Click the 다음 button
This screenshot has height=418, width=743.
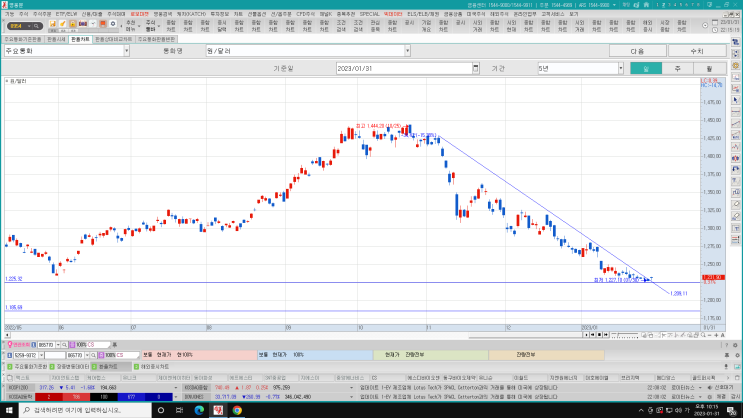tap(637, 51)
